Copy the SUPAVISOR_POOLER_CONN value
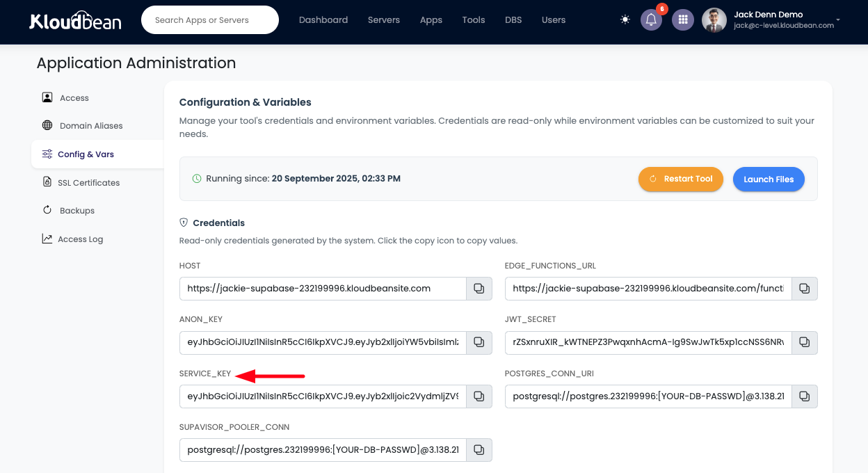 [479, 450]
